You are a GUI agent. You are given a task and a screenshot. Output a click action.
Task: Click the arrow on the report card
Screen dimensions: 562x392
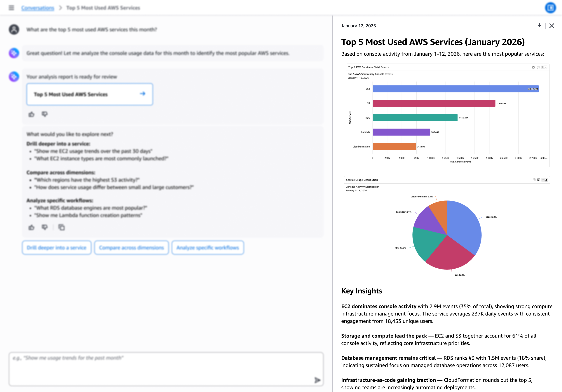pos(142,94)
